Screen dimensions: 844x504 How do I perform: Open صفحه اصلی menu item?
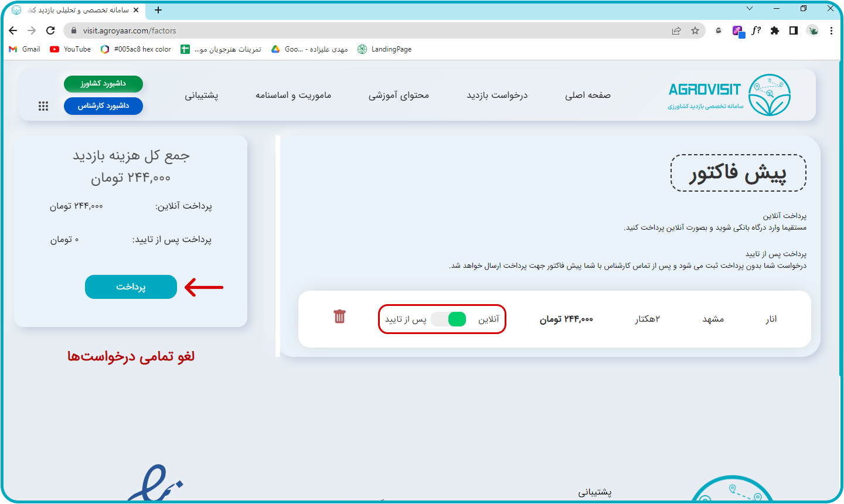point(588,95)
